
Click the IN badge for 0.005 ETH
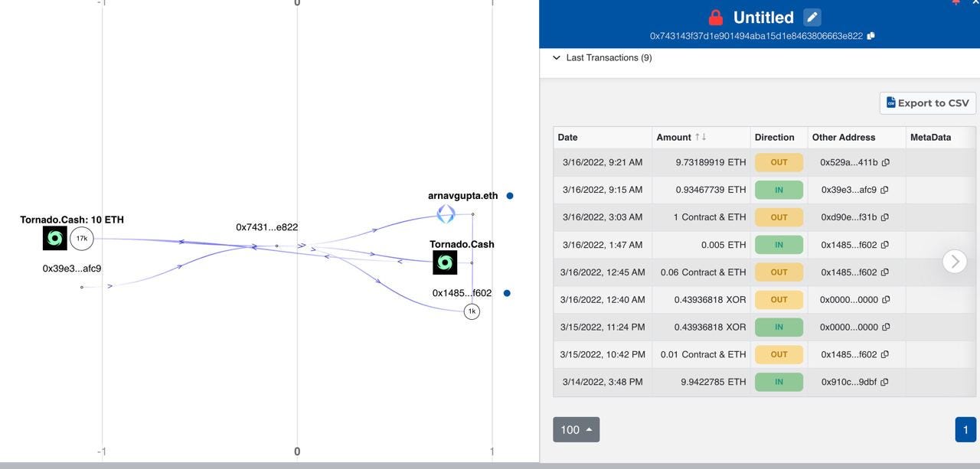coord(779,245)
